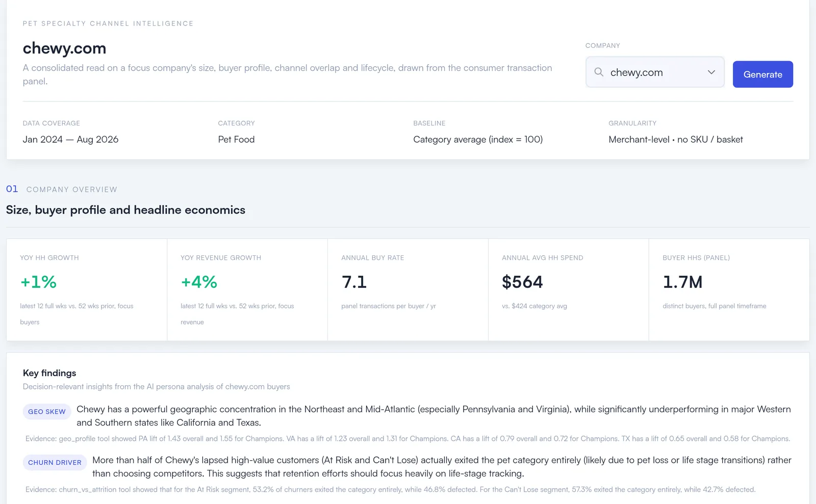Image resolution: width=816 pixels, height=504 pixels.
Task: Click the churn_vs_attrition evidence line
Action: point(390,489)
